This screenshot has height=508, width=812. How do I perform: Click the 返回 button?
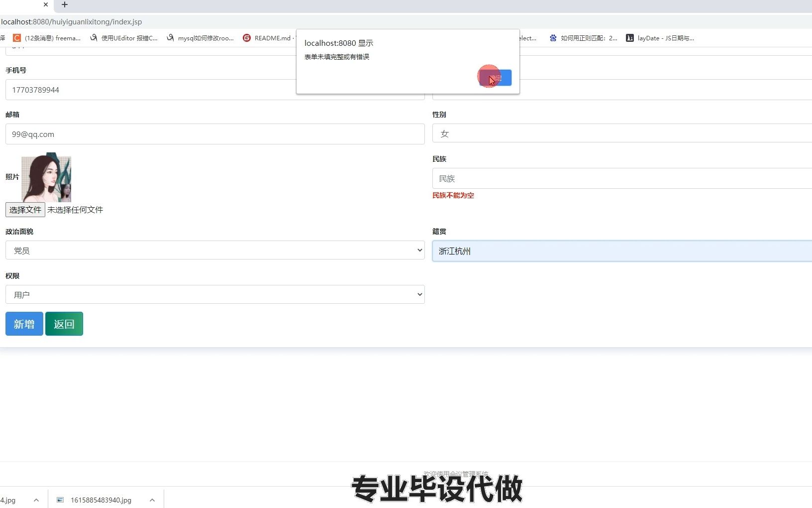coord(64,324)
